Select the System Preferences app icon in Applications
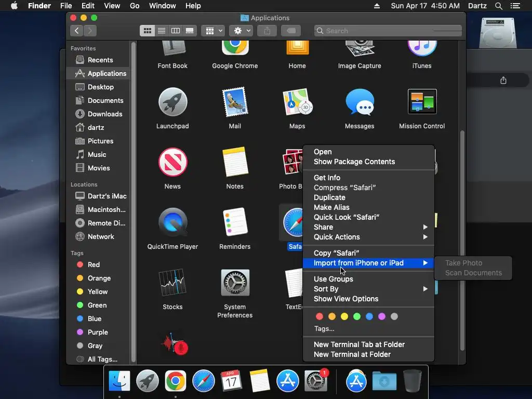This screenshot has height=399, width=532. pyautogui.click(x=235, y=282)
